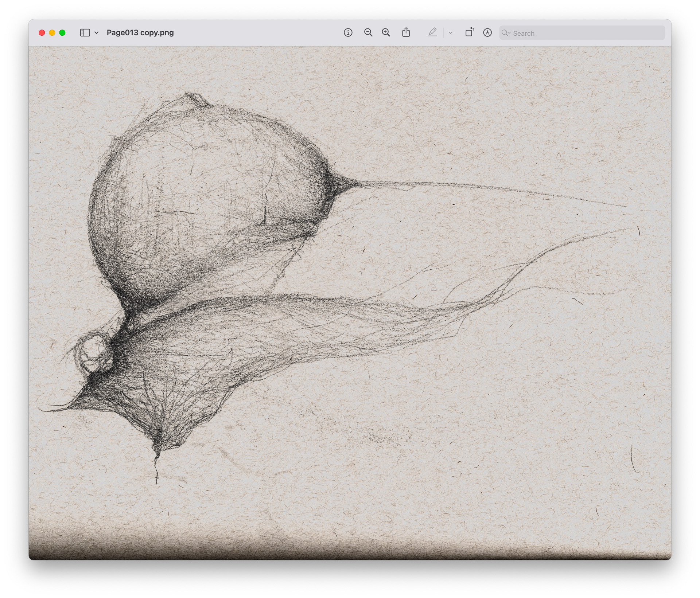Expand the markup tools dropdown chevron
This screenshot has height=598, width=700.
[450, 33]
